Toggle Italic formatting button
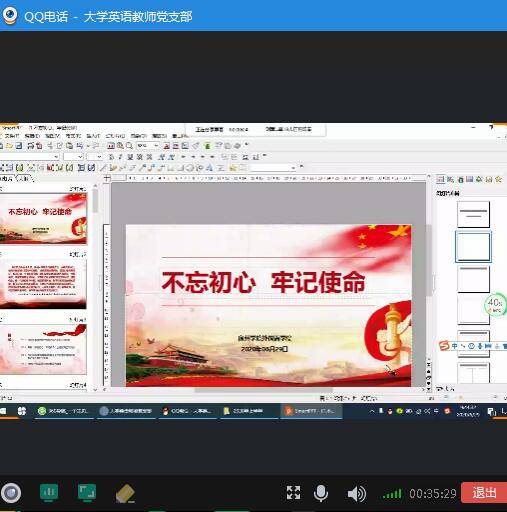507x512 pixels. point(120,157)
